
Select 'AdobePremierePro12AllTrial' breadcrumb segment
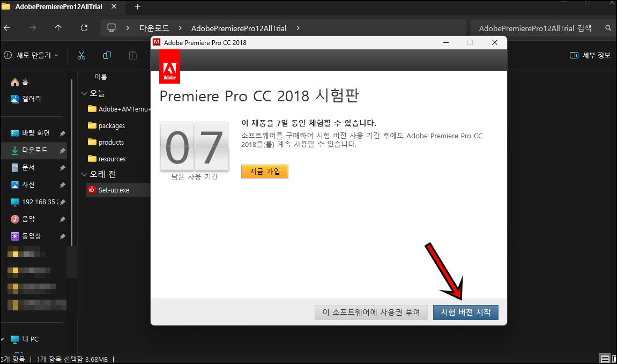(239, 28)
